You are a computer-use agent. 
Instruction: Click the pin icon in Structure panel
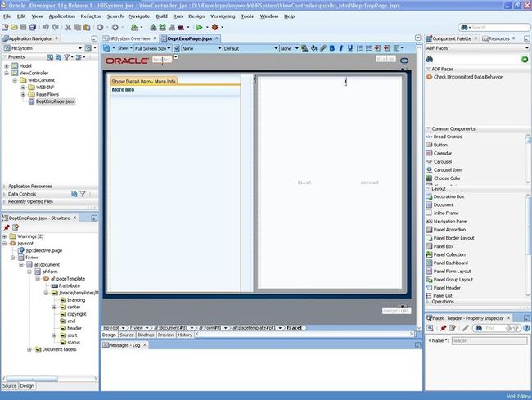(x=7, y=227)
